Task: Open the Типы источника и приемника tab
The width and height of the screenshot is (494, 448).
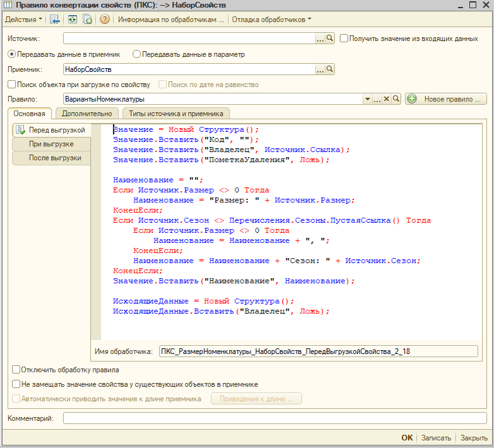Action: point(176,114)
